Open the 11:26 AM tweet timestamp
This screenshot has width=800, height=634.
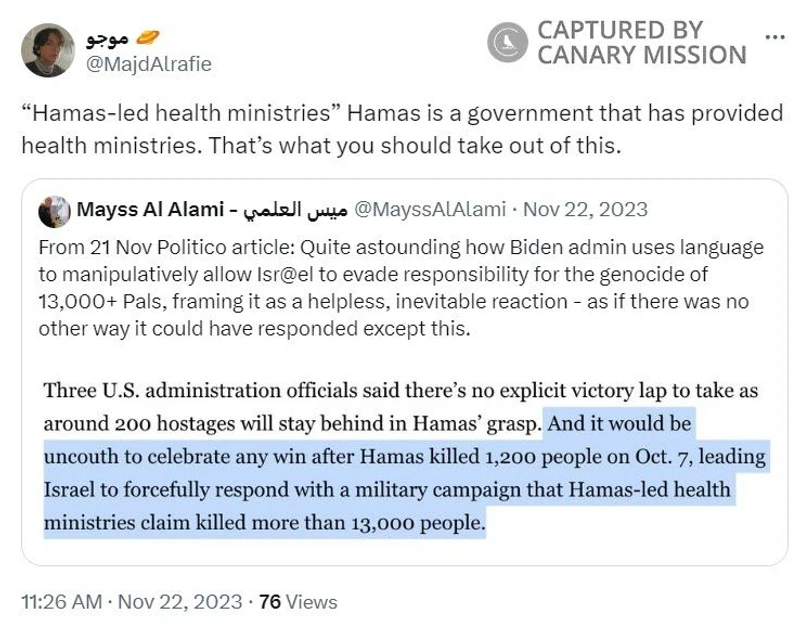[x=61, y=602]
